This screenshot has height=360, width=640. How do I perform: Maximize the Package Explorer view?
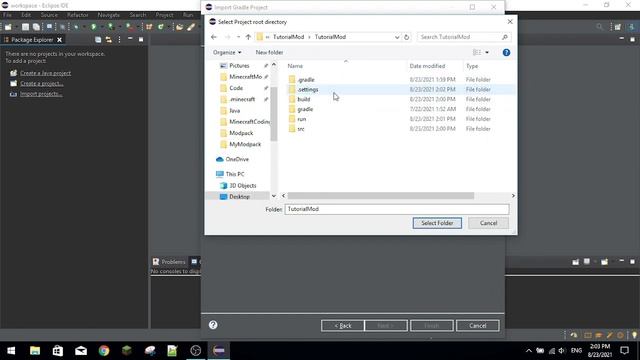[x=141, y=40]
